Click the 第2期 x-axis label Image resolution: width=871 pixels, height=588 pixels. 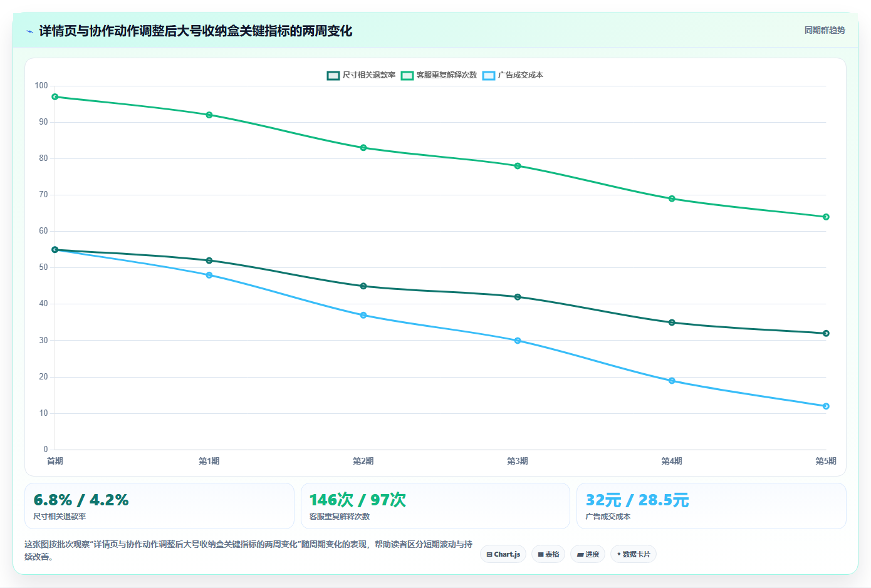[x=363, y=461]
